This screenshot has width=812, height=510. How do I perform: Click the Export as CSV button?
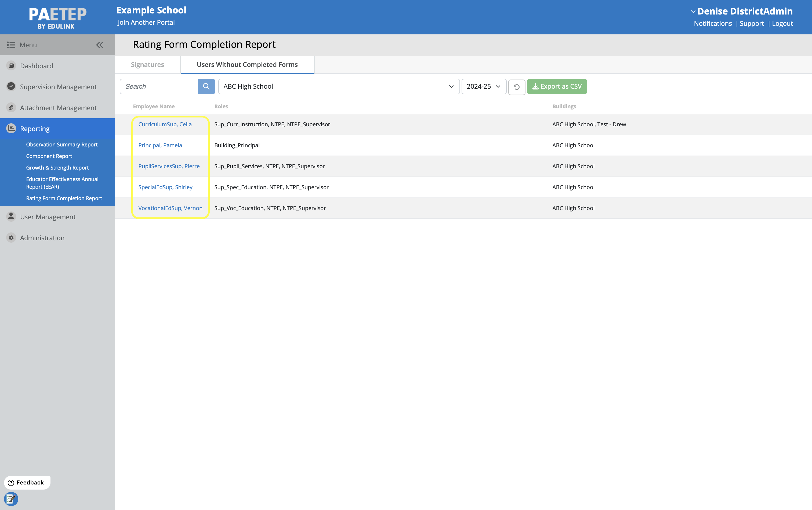coord(556,86)
